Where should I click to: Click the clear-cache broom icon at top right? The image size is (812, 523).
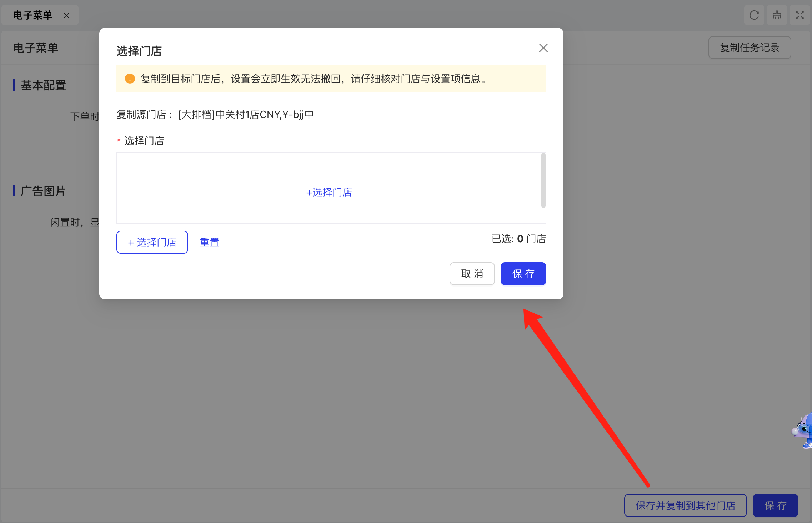tap(777, 15)
